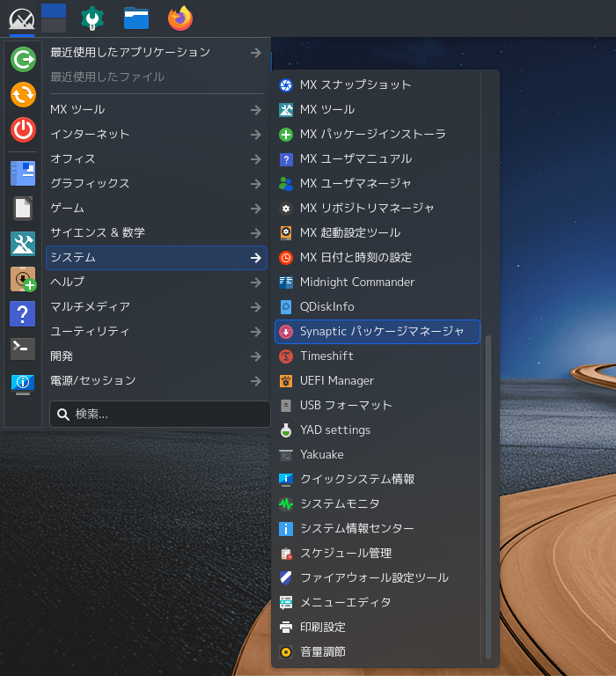Expand the インターネット category
Image resolution: width=616 pixels, height=676 pixels.
[x=156, y=134]
